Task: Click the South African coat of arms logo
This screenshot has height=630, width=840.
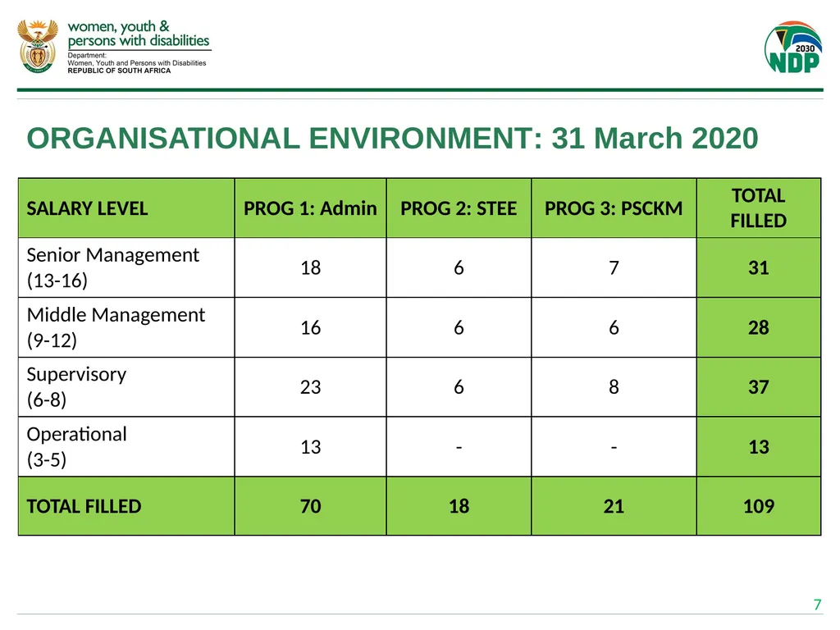Action: point(38,46)
